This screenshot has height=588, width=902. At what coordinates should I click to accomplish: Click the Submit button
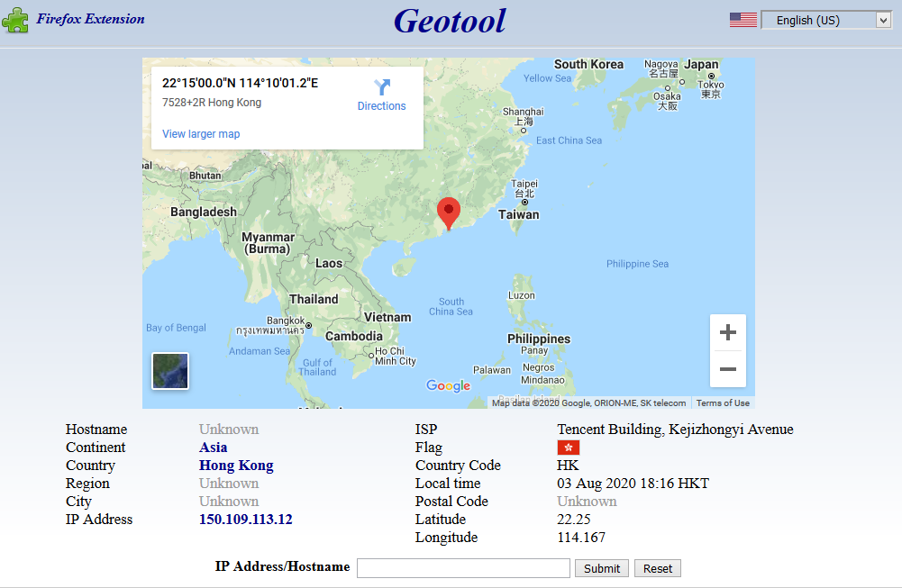[602, 568]
